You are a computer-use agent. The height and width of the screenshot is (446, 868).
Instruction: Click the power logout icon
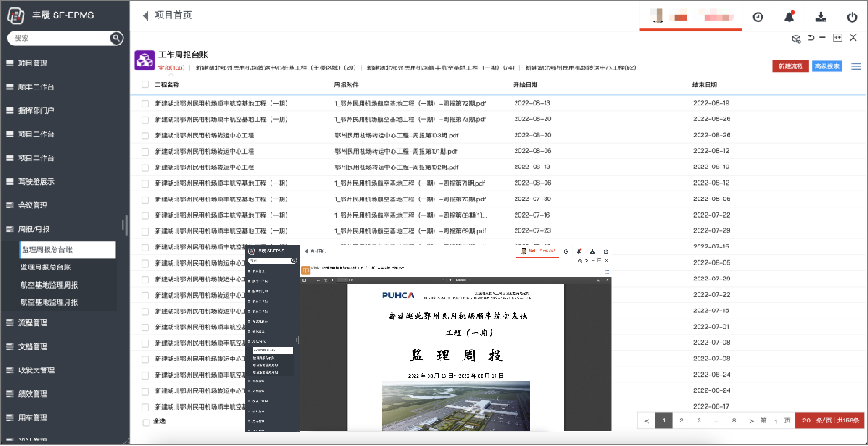tap(852, 17)
